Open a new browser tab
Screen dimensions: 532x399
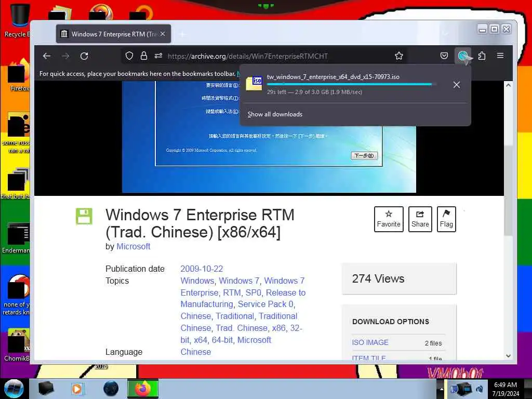182,34
